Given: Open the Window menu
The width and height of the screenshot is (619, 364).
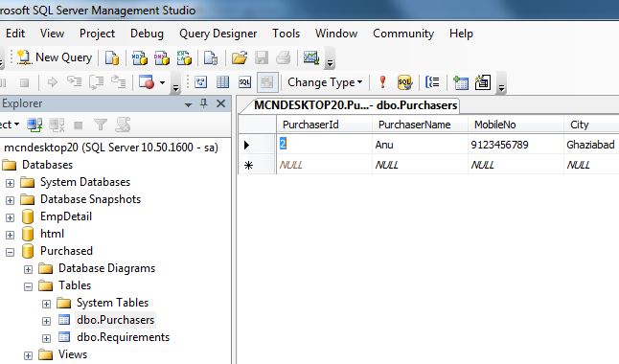Looking at the screenshot, I should coord(336,34).
